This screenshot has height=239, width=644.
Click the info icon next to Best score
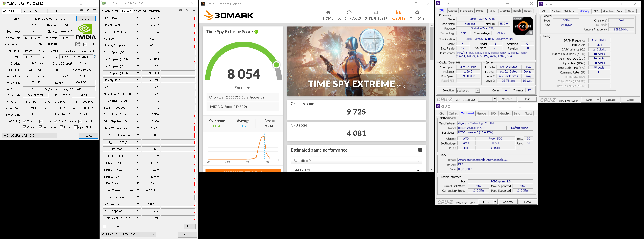click(x=273, y=121)
